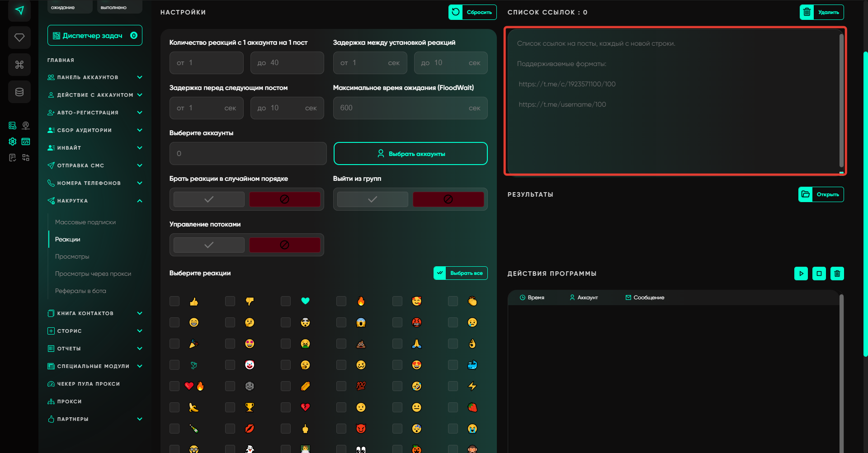Click the database icon in left rail
868x453 pixels.
click(19, 92)
